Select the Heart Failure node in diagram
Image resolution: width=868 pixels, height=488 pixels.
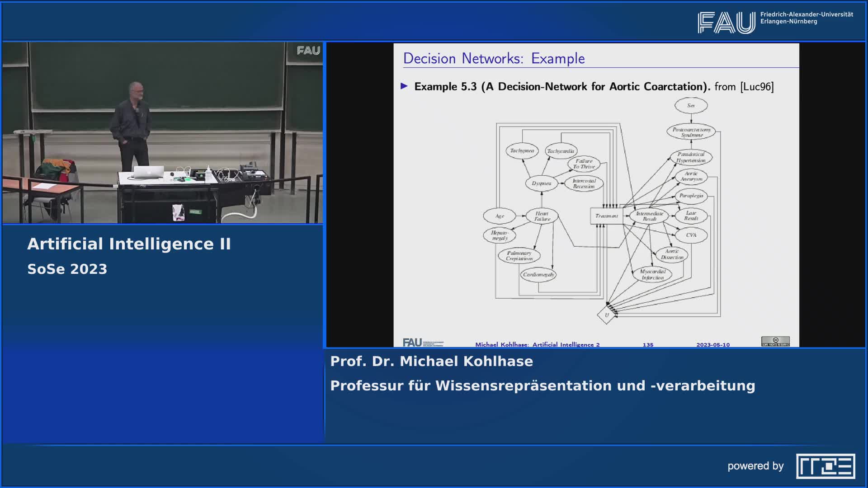pyautogui.click(x=542, y=216)
